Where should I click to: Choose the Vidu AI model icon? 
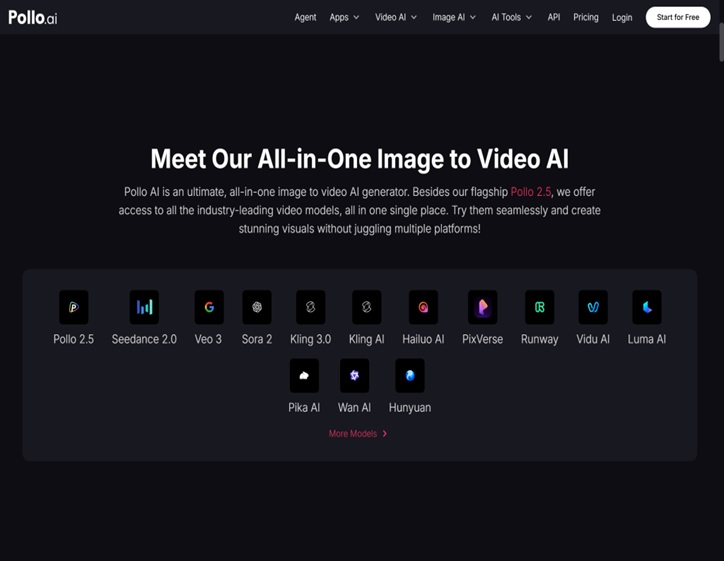pyautogui.click(x=593, y=307)
